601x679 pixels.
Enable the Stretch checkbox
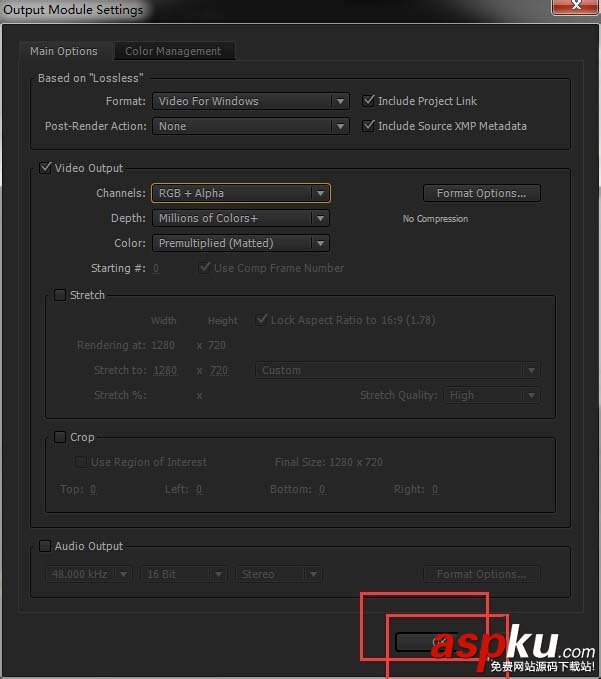tap(60, 295)
